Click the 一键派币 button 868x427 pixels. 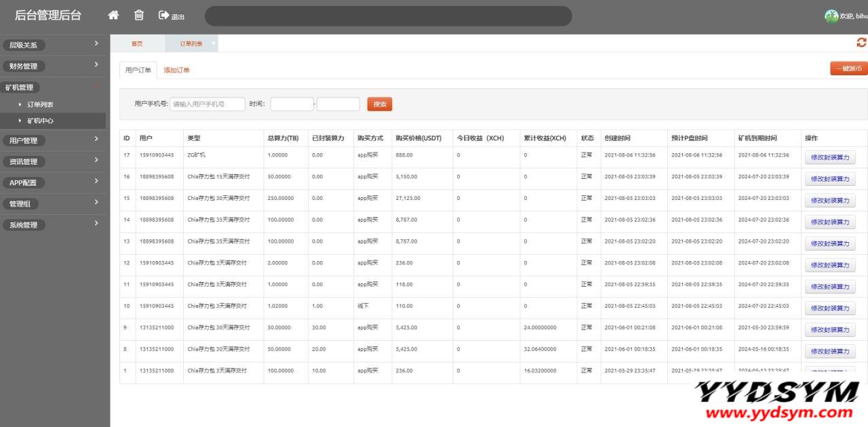pyautogui.click(x=848, y=68)
